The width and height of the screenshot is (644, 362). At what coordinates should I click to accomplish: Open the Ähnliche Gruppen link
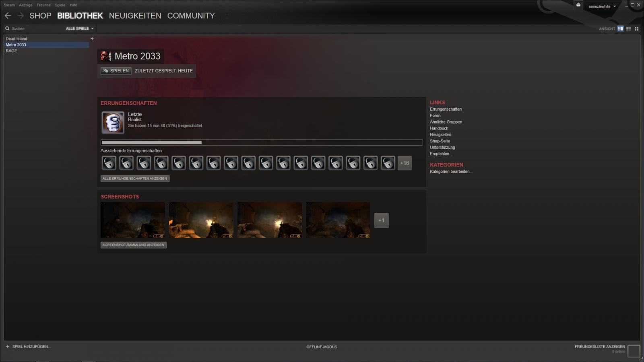tap(446, 122)
